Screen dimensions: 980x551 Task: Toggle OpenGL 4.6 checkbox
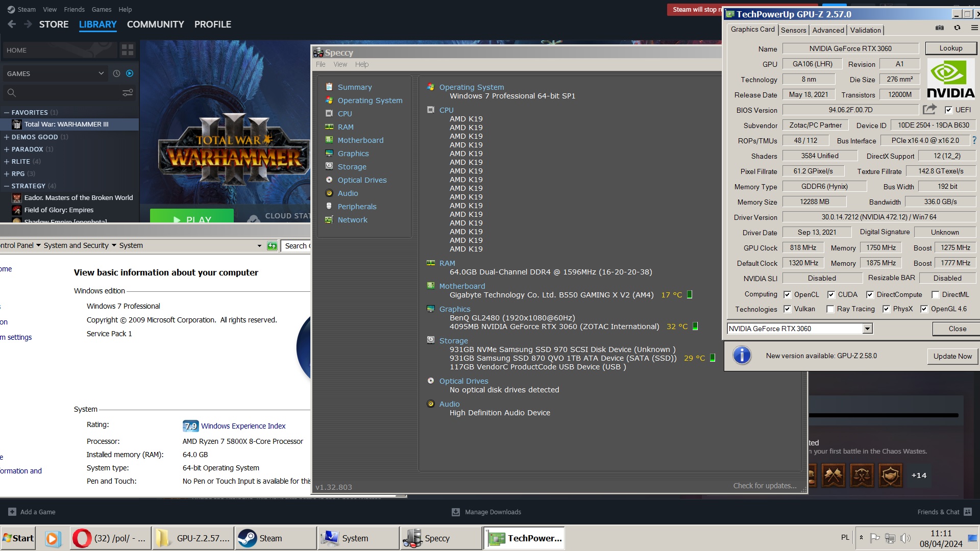point(924,309)
